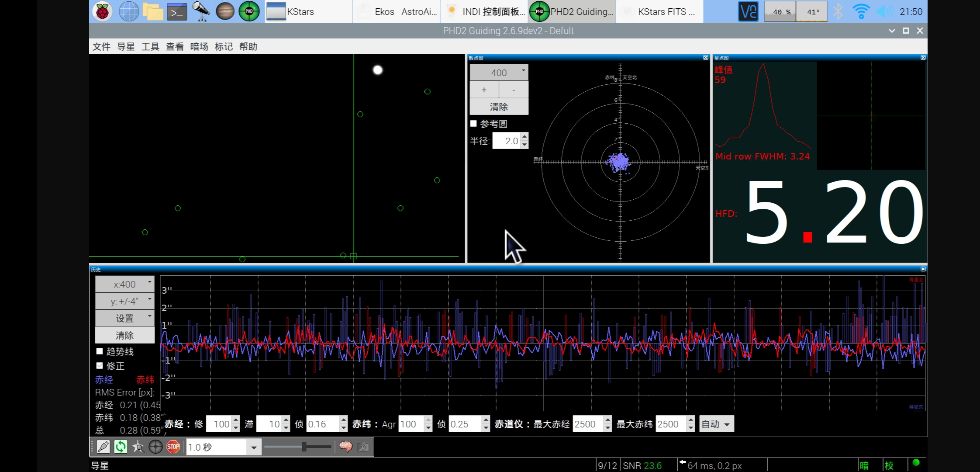Click the bright guide star in camera view
Screen dimensions: 980x472
(x=378, y=70)
